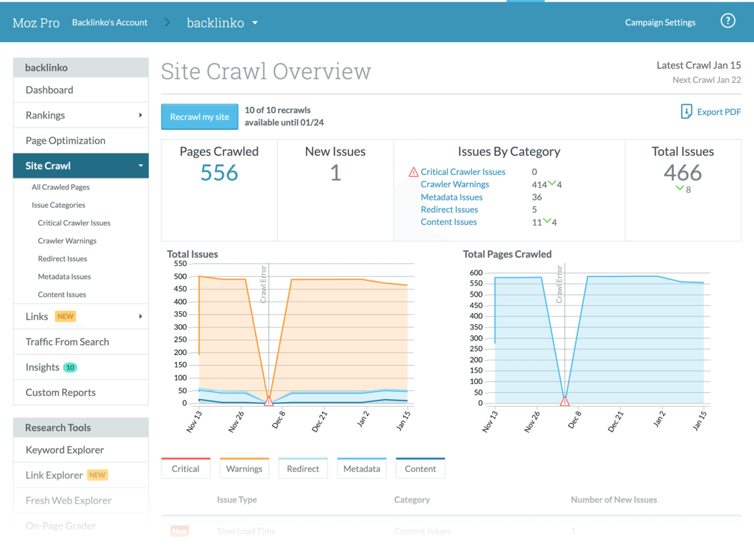Open Traffic From Search
754x560 pixels.
81,342
